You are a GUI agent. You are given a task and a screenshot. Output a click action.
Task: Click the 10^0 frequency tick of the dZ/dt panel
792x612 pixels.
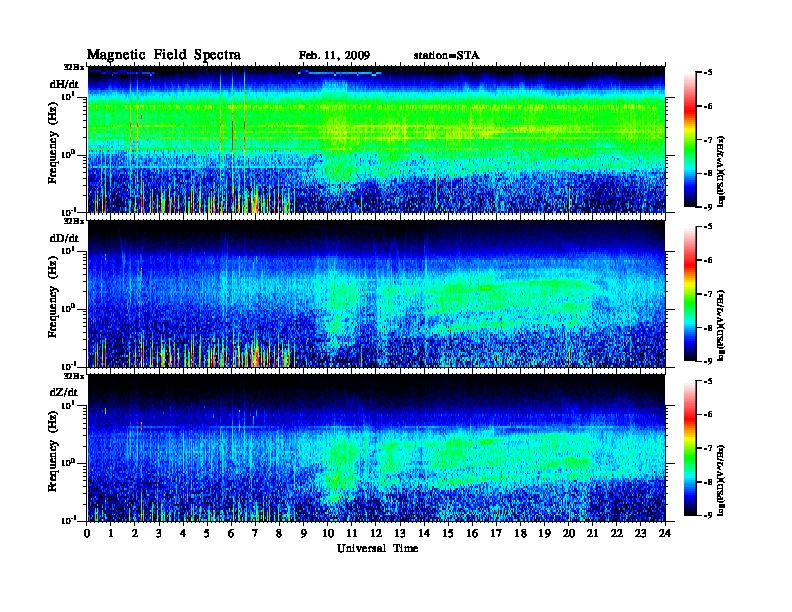pyautogui.click(x=68, y=462)
